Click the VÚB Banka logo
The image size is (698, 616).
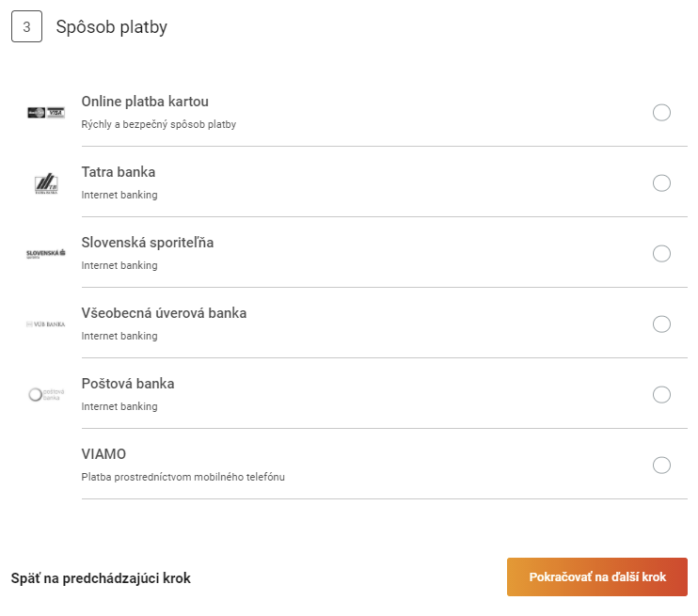pyautogui.click(x=46, y=324)
